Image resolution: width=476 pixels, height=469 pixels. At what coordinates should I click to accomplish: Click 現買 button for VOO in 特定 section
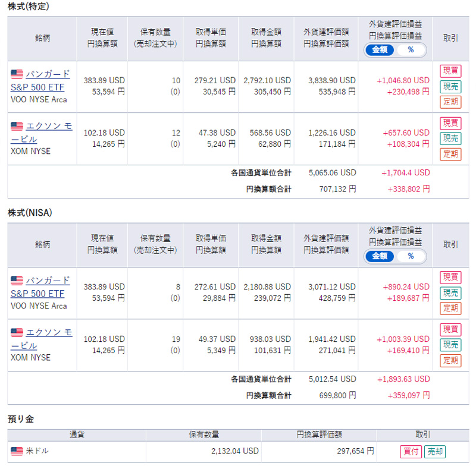[x=450, y=71]
